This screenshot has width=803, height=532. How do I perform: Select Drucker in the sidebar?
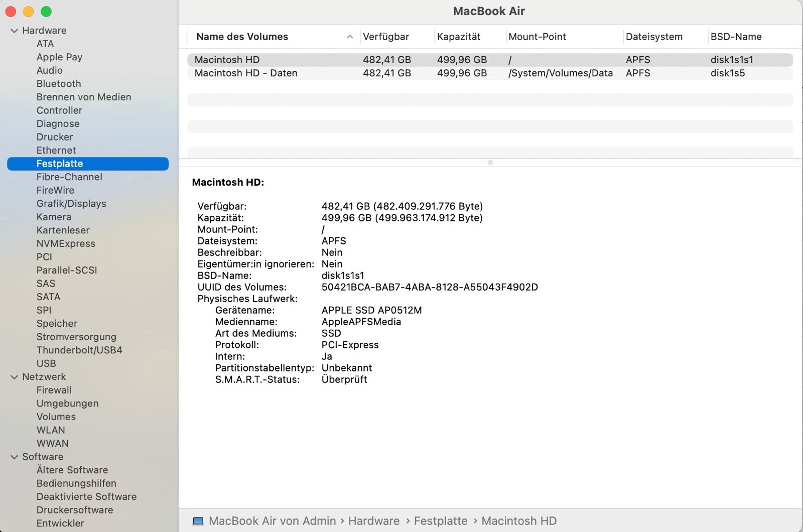(x=55, y=137)
